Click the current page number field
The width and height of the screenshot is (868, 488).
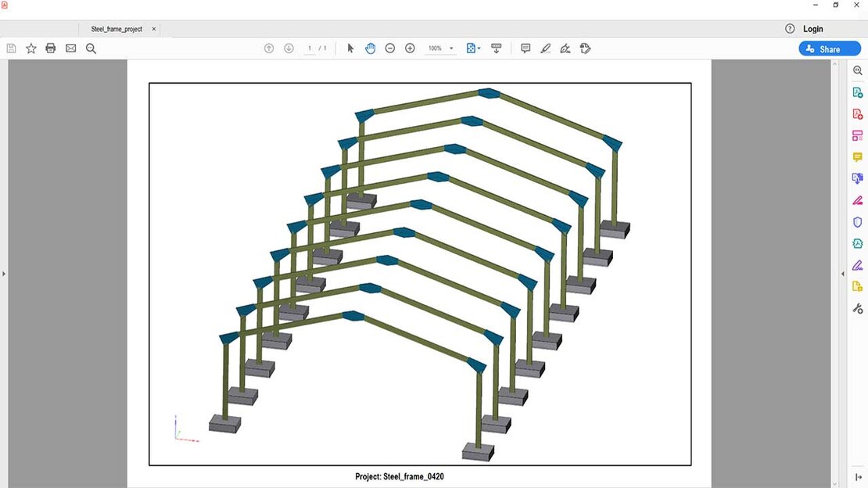pyautogui.click(x=310, y=48)
